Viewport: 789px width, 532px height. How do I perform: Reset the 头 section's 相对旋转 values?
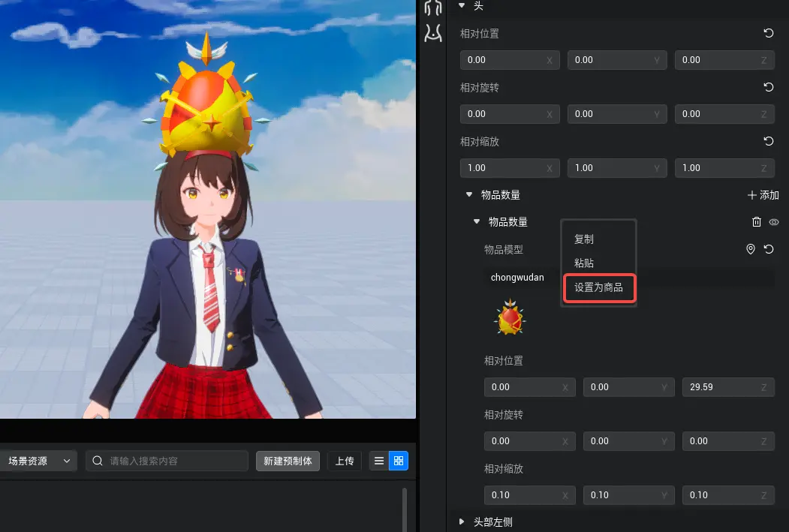(x=769, y=87)
